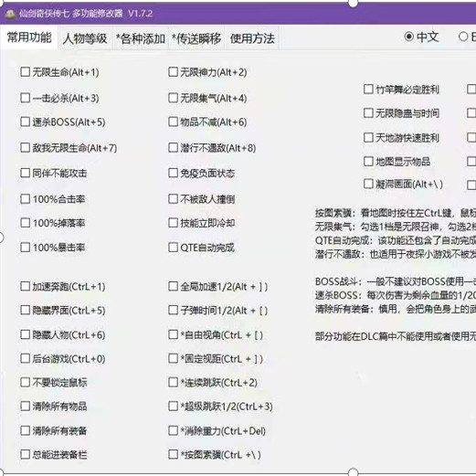476x476 pixels.
Task: Enable 全局加速1/2(Alt + ]) checkbox
Action: coord(173,286)
